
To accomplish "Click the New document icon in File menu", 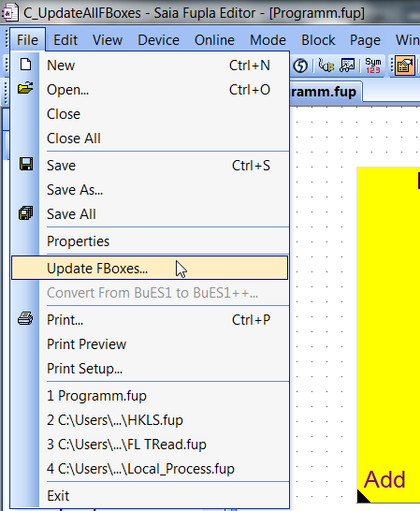I will (x=25, y=65).
